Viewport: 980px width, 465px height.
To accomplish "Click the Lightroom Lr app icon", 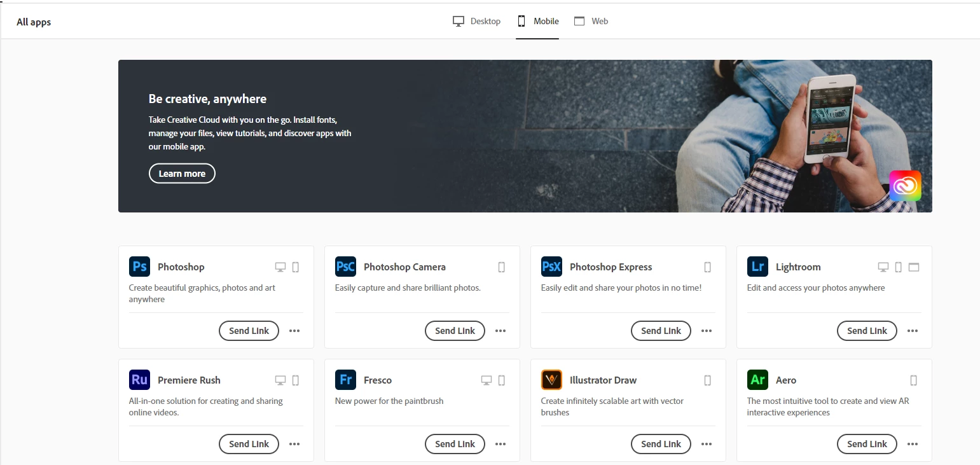I will (757, 267).
